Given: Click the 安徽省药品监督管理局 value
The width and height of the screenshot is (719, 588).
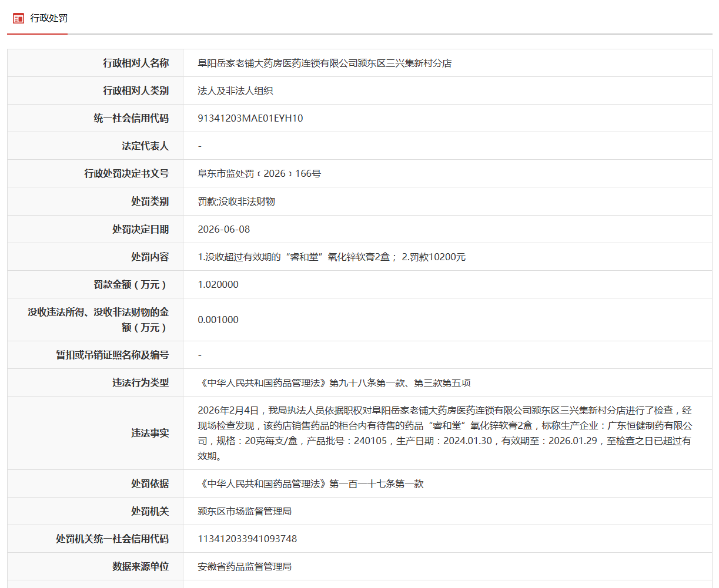Looking at the screenshot, I should [x=245, y=567].
